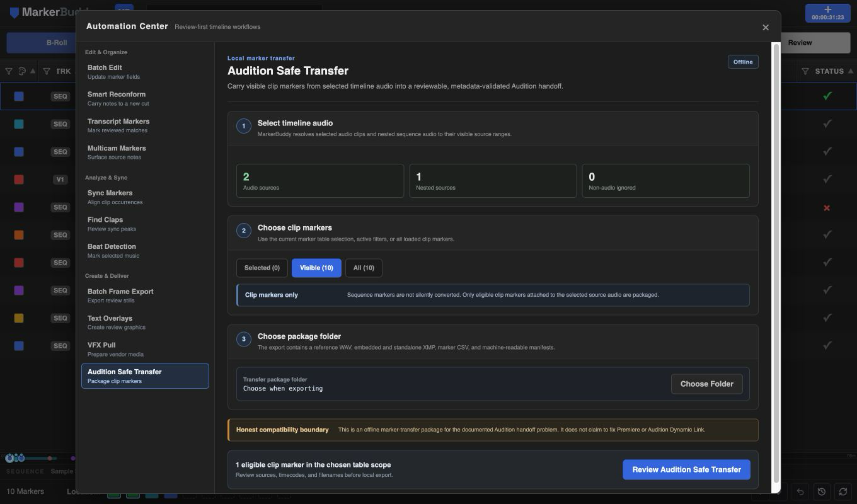
Task: Open the Find Claps workflow
Action: tap(145, 224)
